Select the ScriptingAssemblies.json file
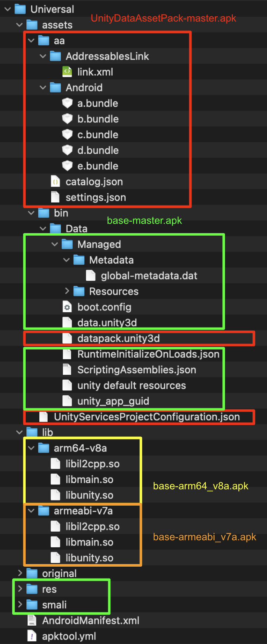The height and width of the screenshot is (644, 267). tap(67, 369)
